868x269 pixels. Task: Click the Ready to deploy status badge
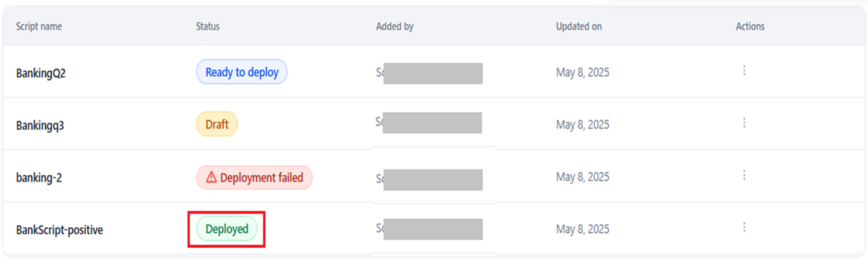pos(242,72)
